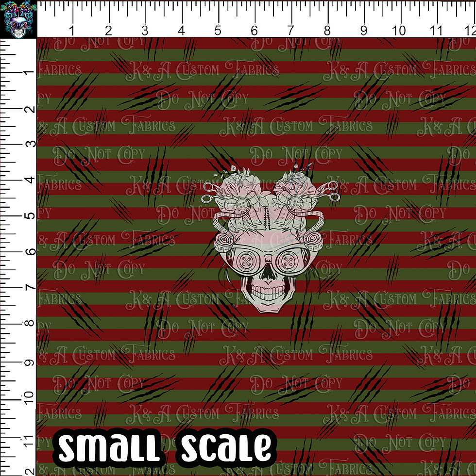Click the "small scale" label
The width and height of the screenshot is (476, 476).
(x=165, y=447)
